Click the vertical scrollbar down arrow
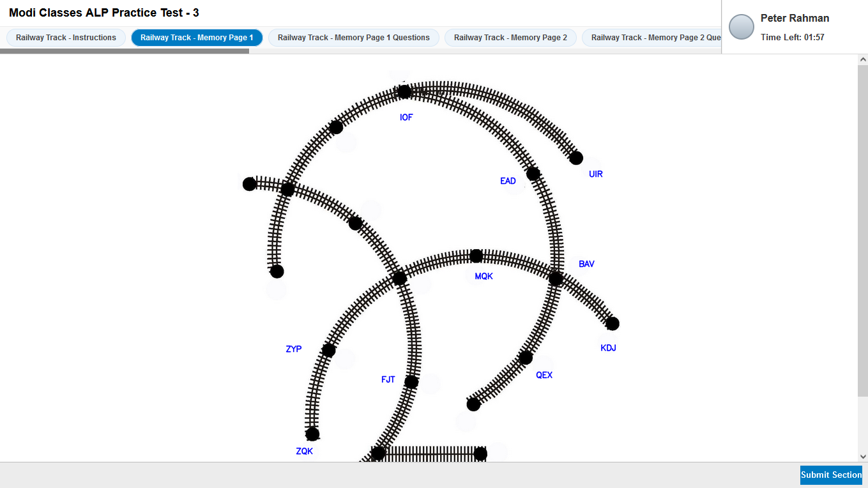This screenshot has height=488, width=868. [x=863, y=457]
